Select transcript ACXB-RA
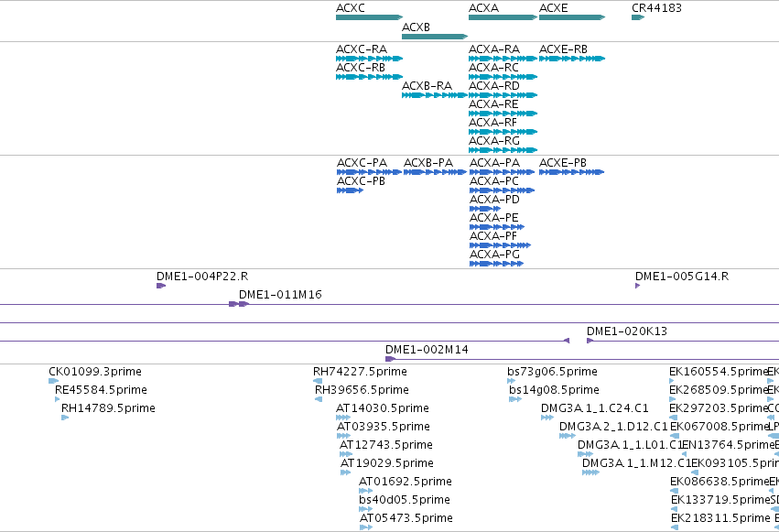The height and width of the screenshot is (532, 779). (x=435, y=95)
